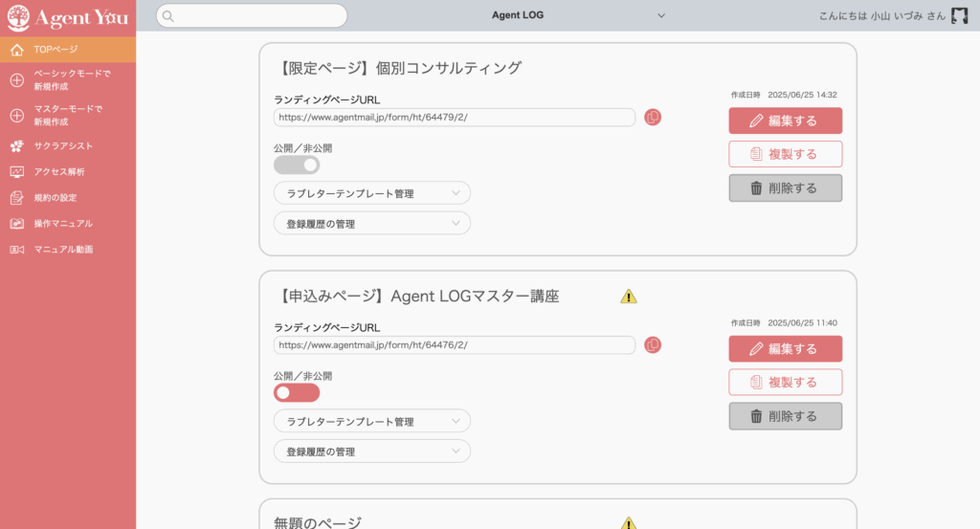This screenshot has width=980, height=529.
Task: Open the Agent LOG dropdown
Action: (578, 15)
